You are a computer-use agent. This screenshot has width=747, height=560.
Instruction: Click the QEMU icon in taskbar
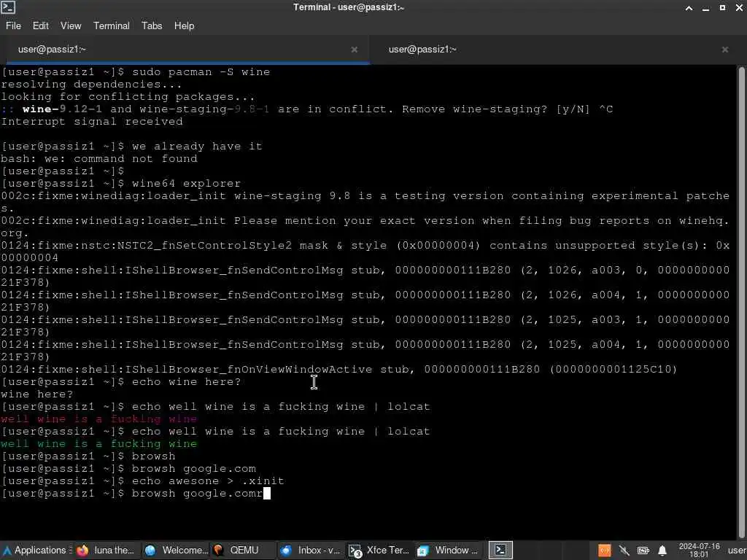(x=218, y=551)
